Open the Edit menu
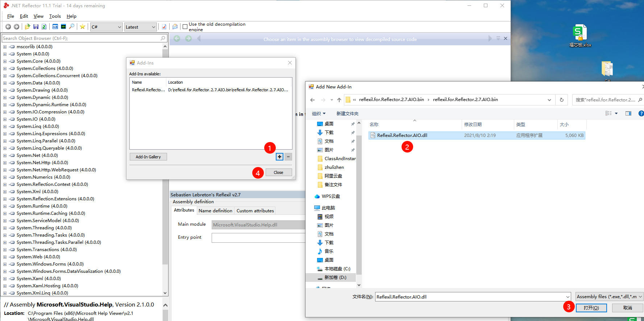The width and height of the screenshot is (644, 321). click(24, 16)
